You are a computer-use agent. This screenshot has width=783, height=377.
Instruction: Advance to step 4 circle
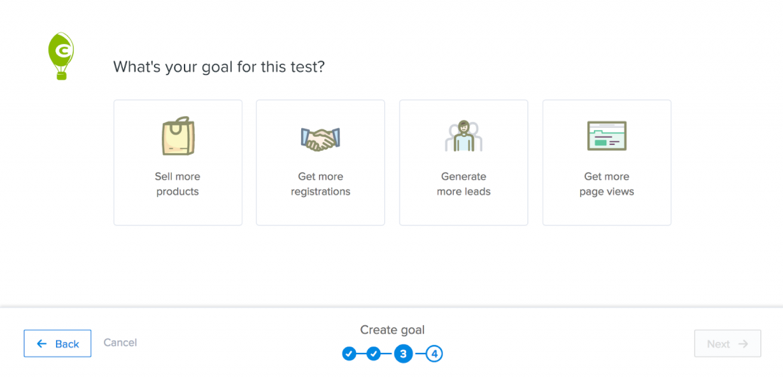click(434, 354)
